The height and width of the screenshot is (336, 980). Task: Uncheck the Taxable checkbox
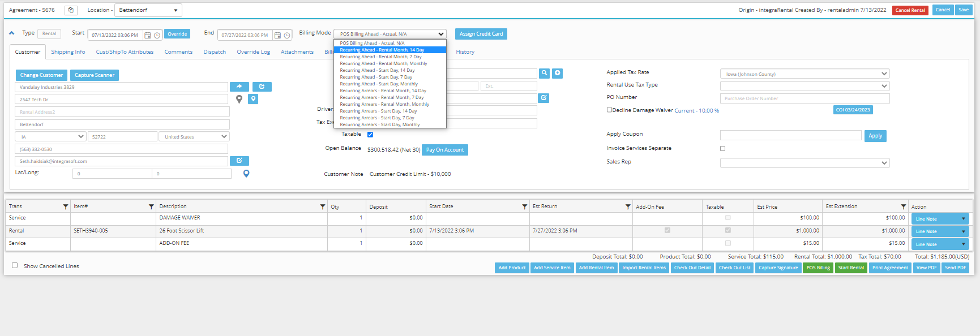click(370, 135)
